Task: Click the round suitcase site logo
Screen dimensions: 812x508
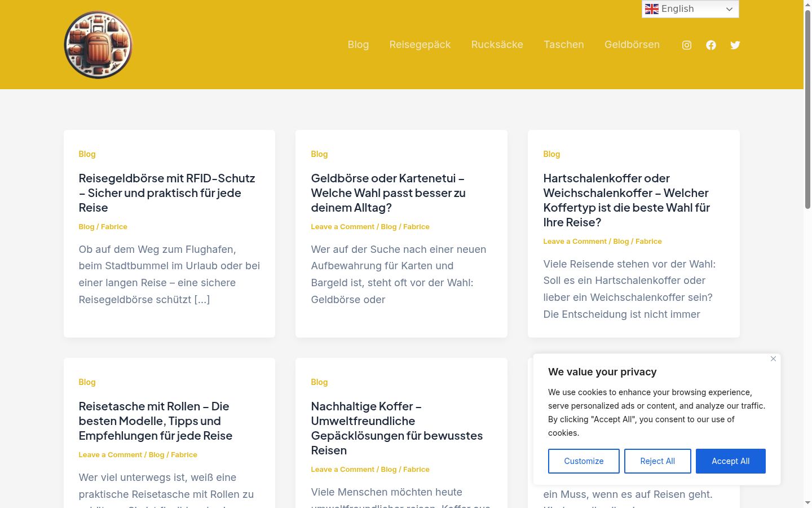Action: (98, 45)
